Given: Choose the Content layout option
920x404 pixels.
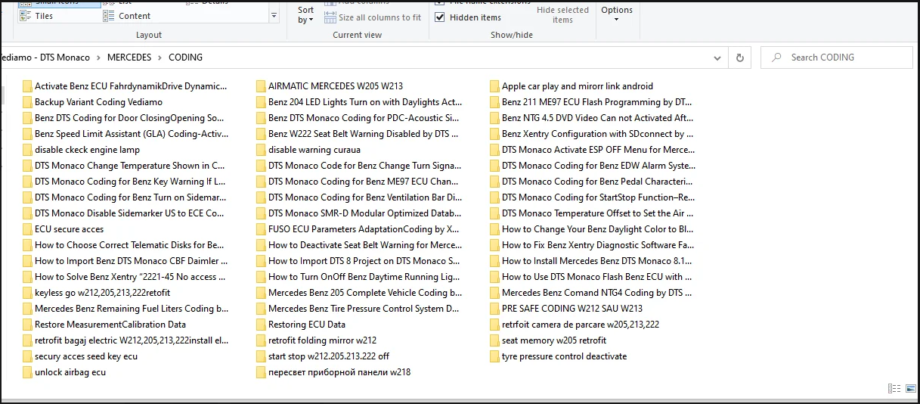Looking at the screenshot, I should (127, 16).
